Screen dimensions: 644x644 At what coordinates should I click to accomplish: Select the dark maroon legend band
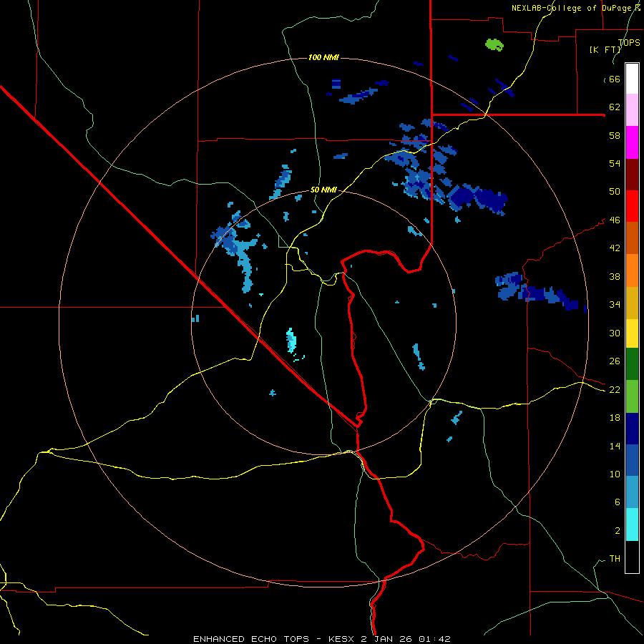coord(632,174)
